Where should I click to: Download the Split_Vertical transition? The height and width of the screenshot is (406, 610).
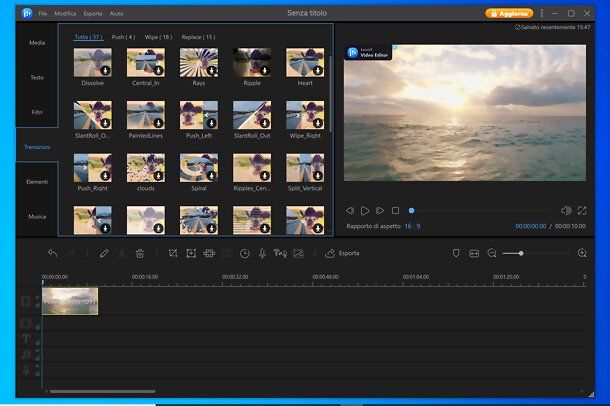pyautogui.click(x=318, y=176)
